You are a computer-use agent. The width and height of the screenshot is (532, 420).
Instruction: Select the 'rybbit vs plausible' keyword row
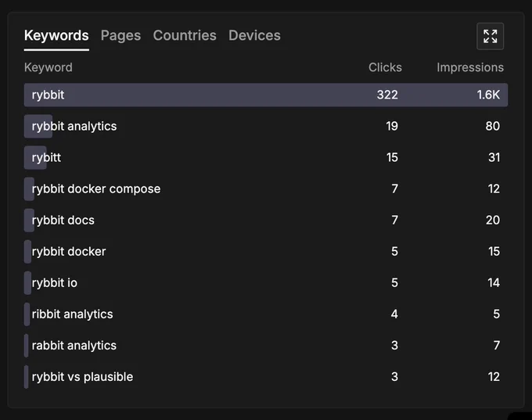pos(266,377)
